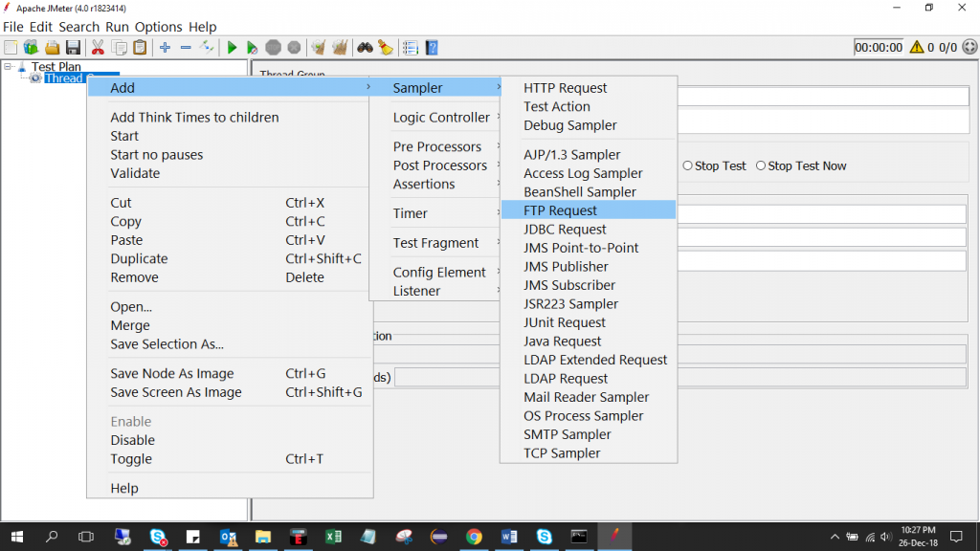This screenshot has width=980, height=551.
Task: Save the test plan with floppy icon
Action: pyautogui.click(x=73, y=48)
